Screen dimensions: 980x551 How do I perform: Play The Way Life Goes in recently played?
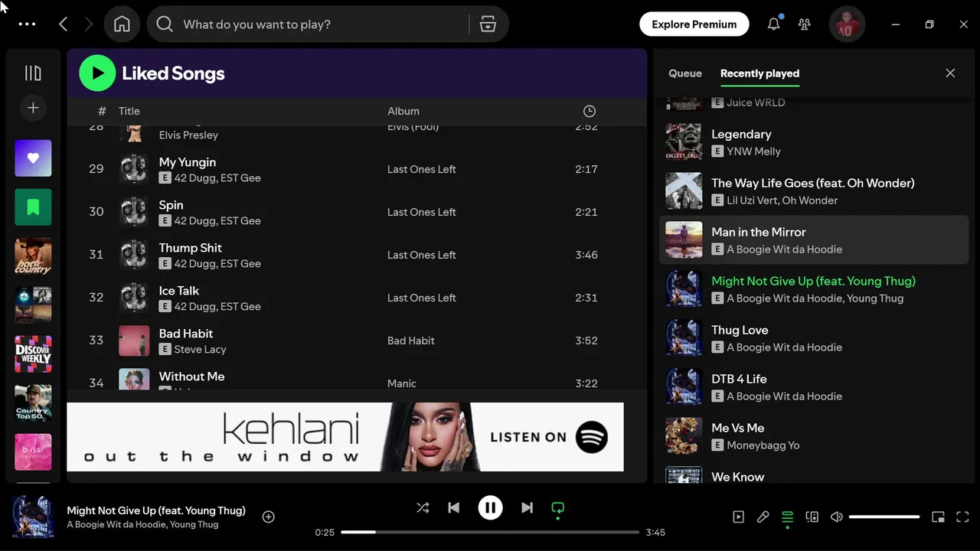point(814,191)
